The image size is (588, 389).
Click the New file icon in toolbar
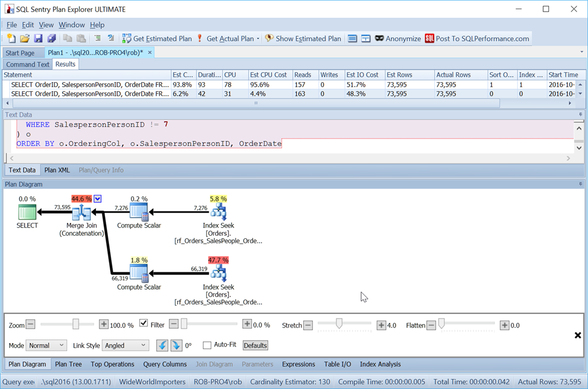pyautogui.click(x=11, y=38)
